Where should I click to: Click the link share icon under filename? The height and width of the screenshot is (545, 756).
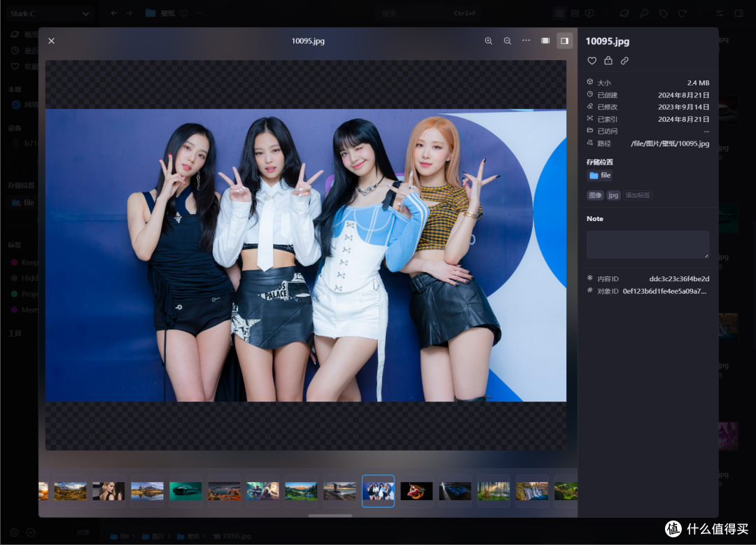pos(624,61)
